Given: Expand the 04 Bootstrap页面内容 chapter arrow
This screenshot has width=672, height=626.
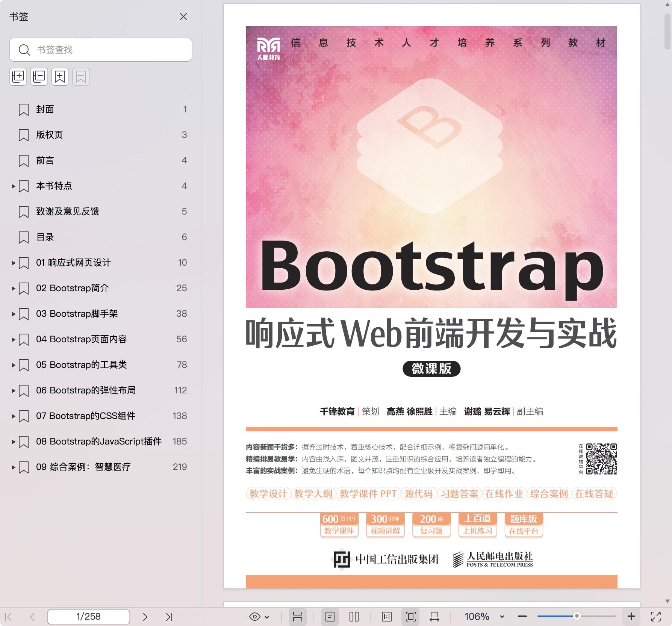Looking at the screenshot, I should (13, 339).
